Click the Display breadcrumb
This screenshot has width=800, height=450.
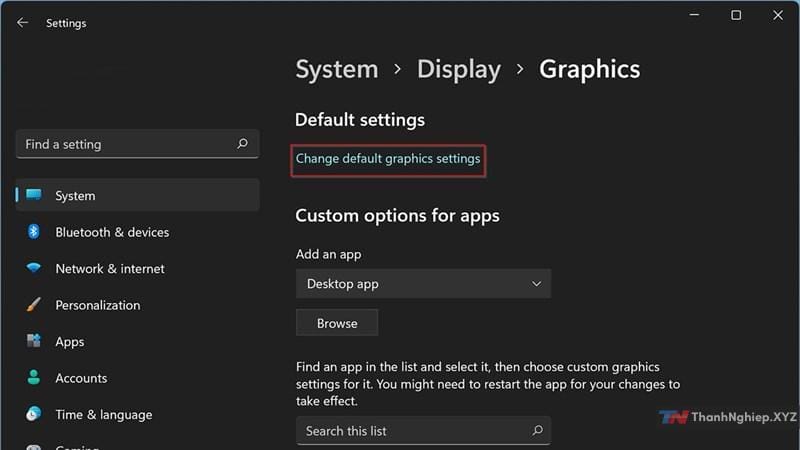(x=459, y=69)
